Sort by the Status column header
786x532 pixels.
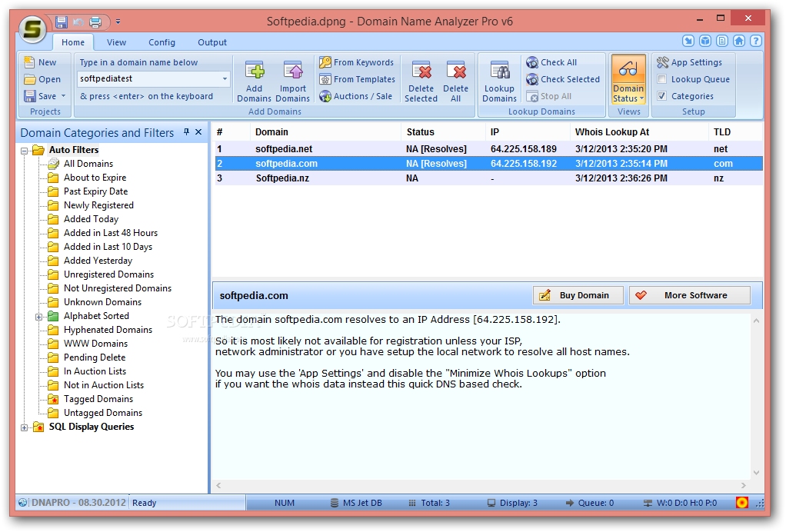pos(443,131)
